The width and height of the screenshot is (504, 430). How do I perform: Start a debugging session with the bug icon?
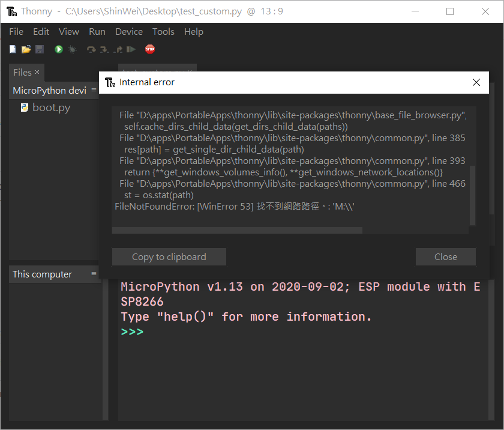(x=72, y=49)
